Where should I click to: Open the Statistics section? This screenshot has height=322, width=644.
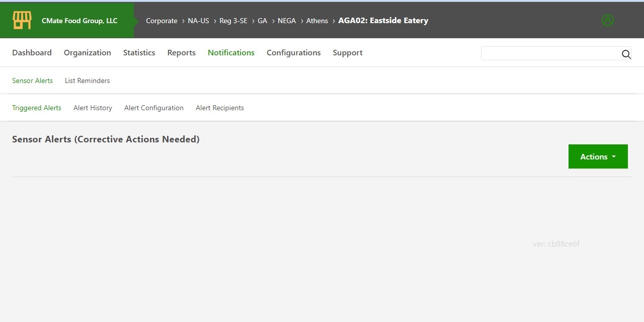point(139,52)
